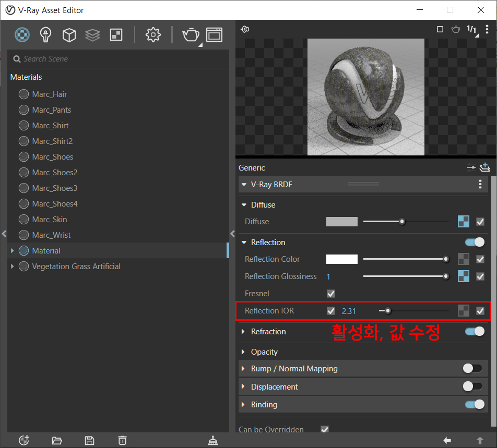Click the save asset floppy icon

pos(89,440)
